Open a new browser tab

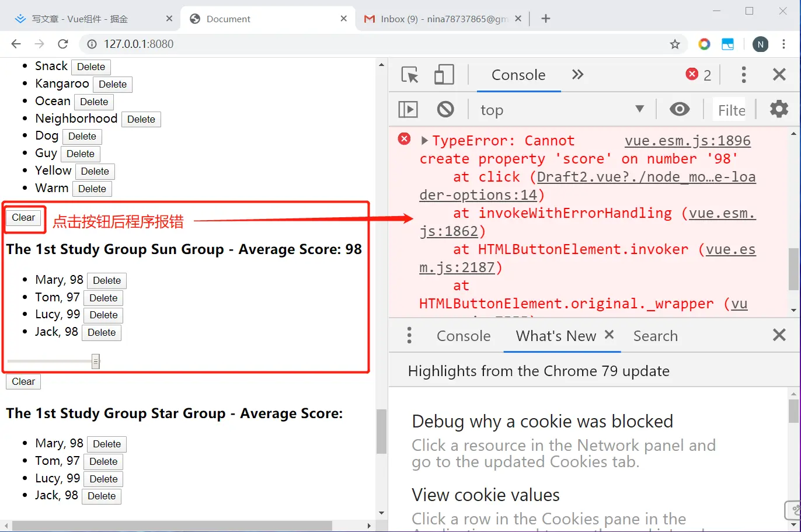[x=545, y=19]
